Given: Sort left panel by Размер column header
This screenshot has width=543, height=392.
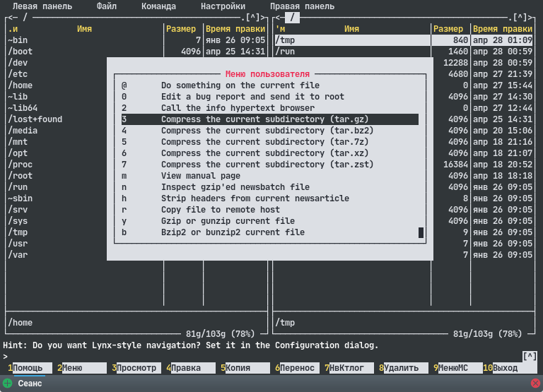Looking at the screenshot, I should coord(181,29).
